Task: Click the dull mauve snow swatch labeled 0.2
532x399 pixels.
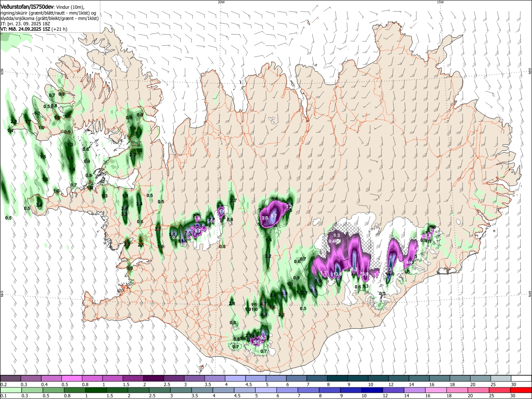Action: (10, 378)
